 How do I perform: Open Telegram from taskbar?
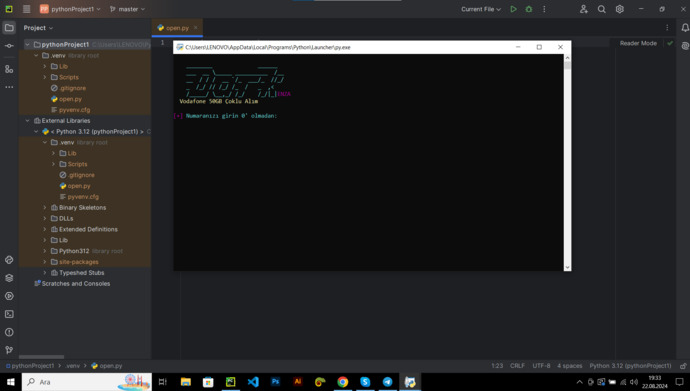pos(388,382)
